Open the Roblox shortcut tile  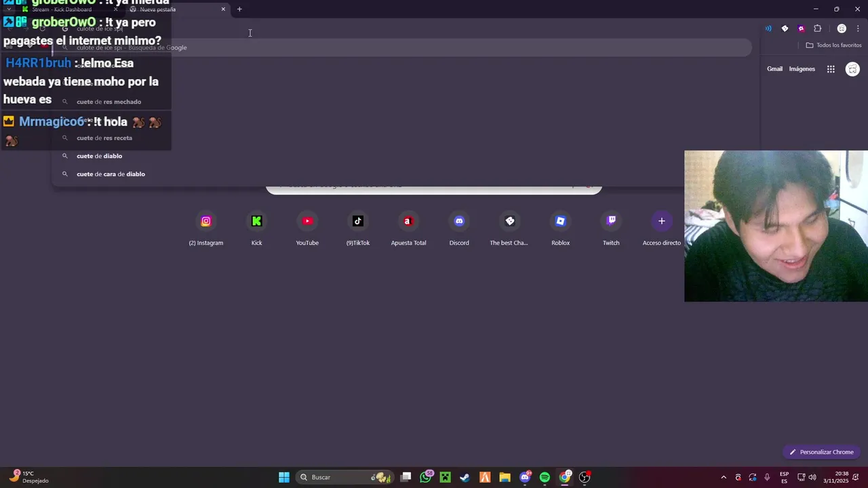click(560, 229)
